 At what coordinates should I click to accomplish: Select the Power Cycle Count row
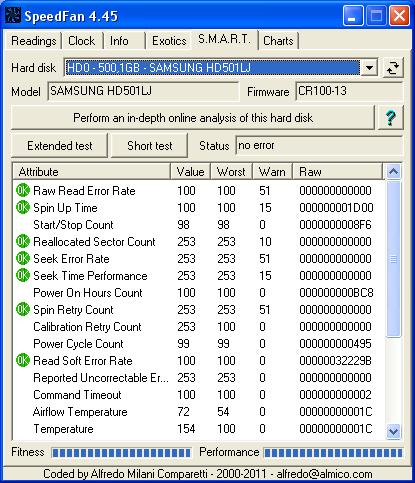point(199,344)
